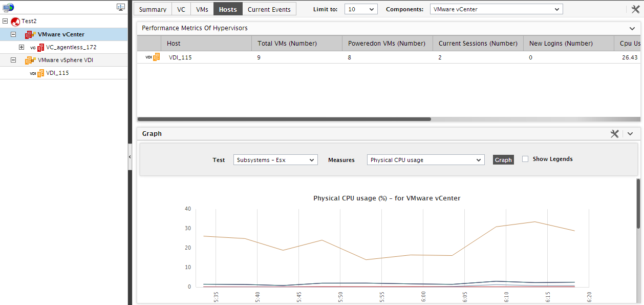
Task: Enable the Show Legends checkbox
Action: pos(525,159)
